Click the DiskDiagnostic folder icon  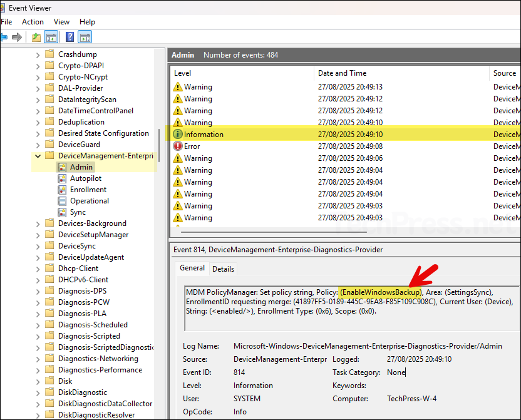(x=49, y=392)
